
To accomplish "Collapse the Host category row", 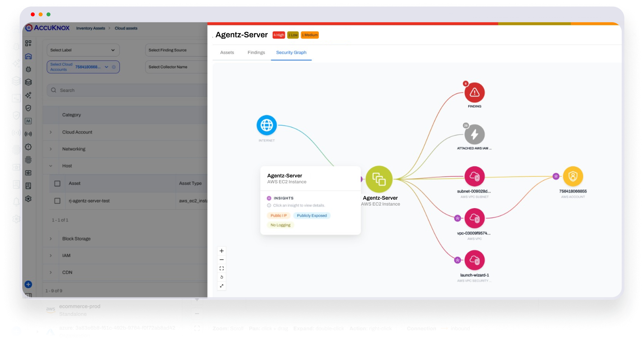I will [x=51, y=166].
